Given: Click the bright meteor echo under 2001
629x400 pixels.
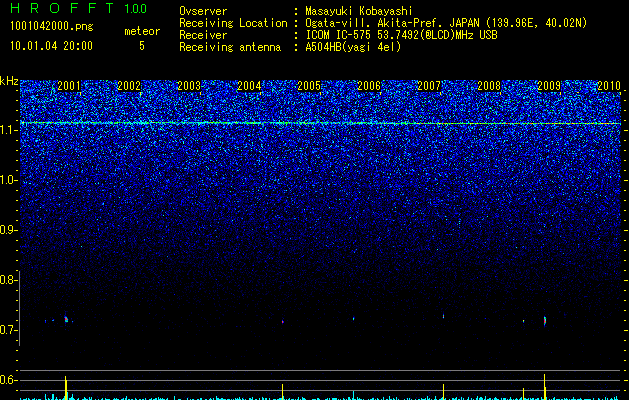Looking at the screenshot, I should (66, 319).
